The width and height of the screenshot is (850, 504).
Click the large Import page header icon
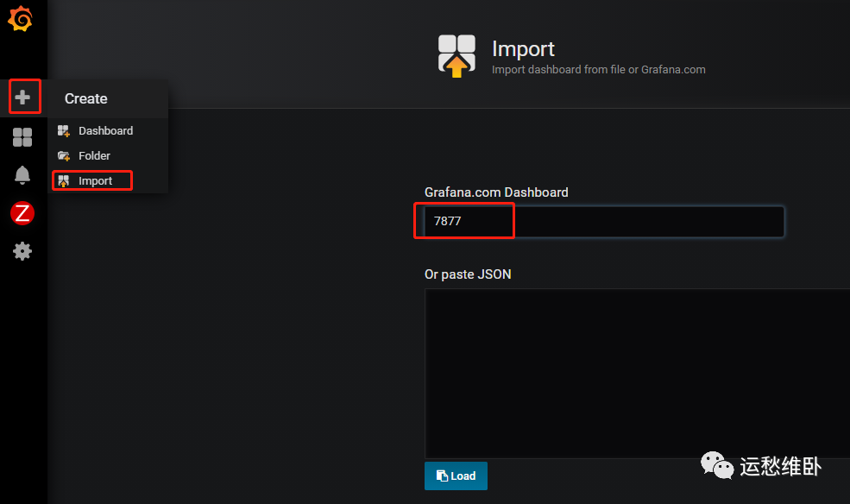[456, 55]
